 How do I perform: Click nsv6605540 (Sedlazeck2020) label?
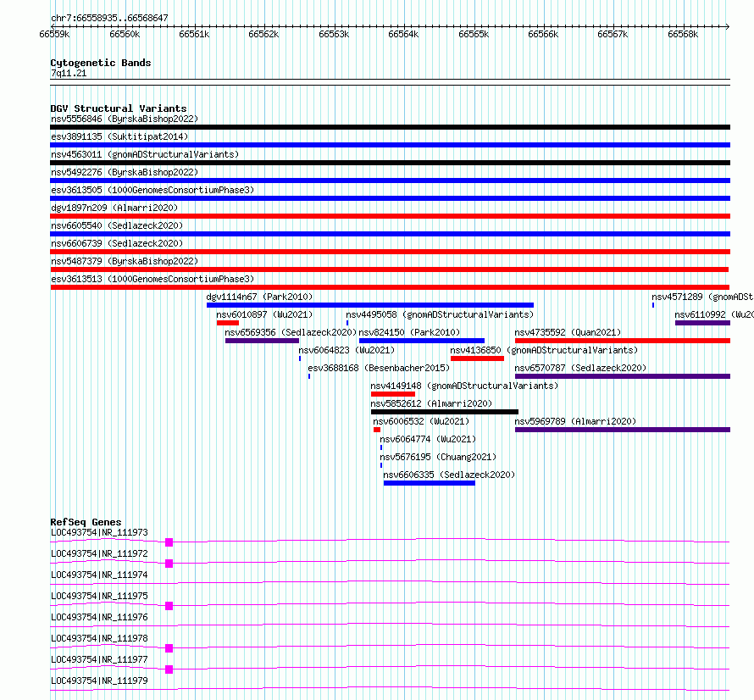pyautogui.click(x=117, y=225)
